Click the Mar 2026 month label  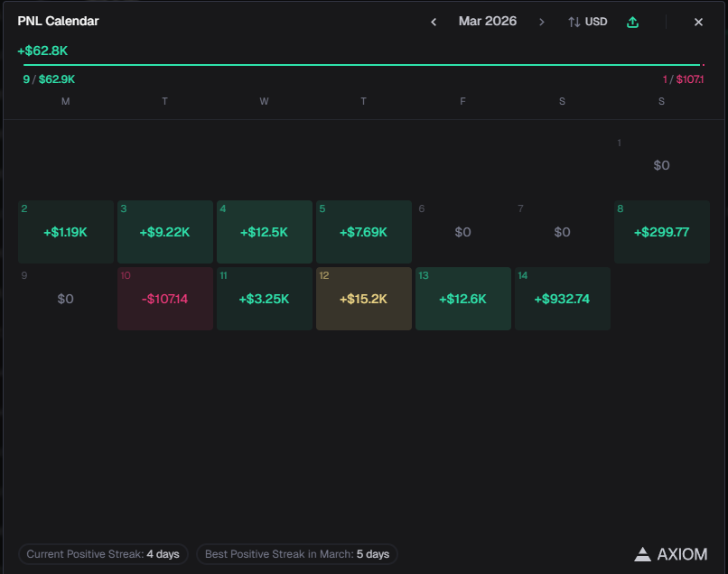(488, 22)
